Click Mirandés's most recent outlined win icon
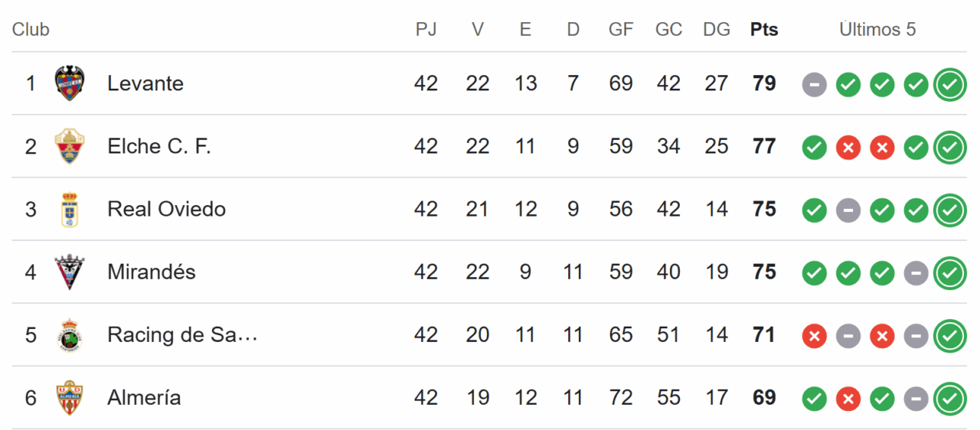The width and height of the screenshot is (980, 430). point(950,273)
